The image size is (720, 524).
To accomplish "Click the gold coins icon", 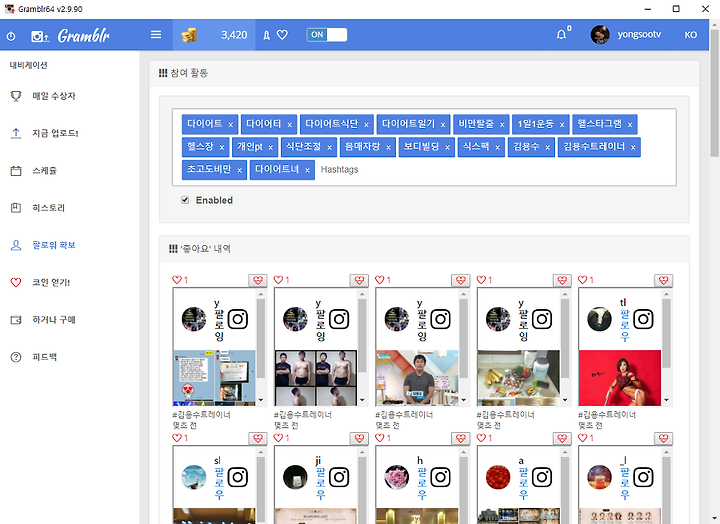I will coord(189,35).
